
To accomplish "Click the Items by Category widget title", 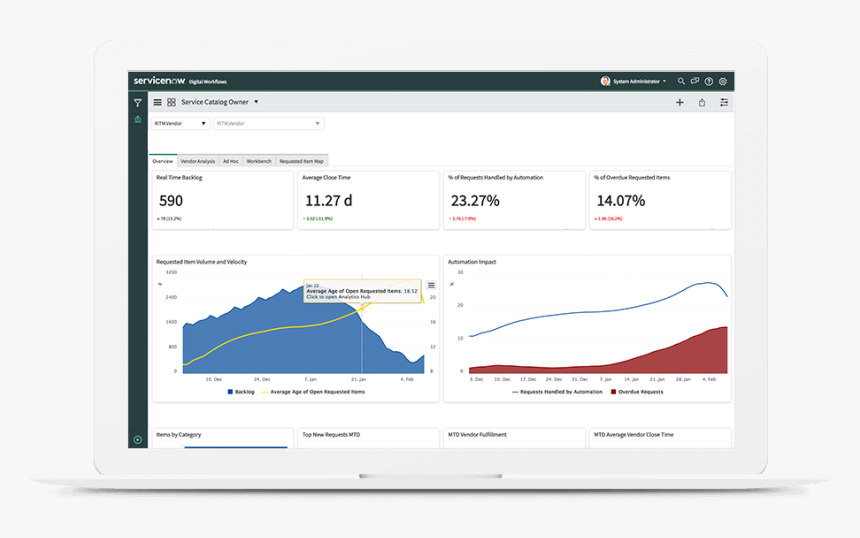I will (178, 434).
